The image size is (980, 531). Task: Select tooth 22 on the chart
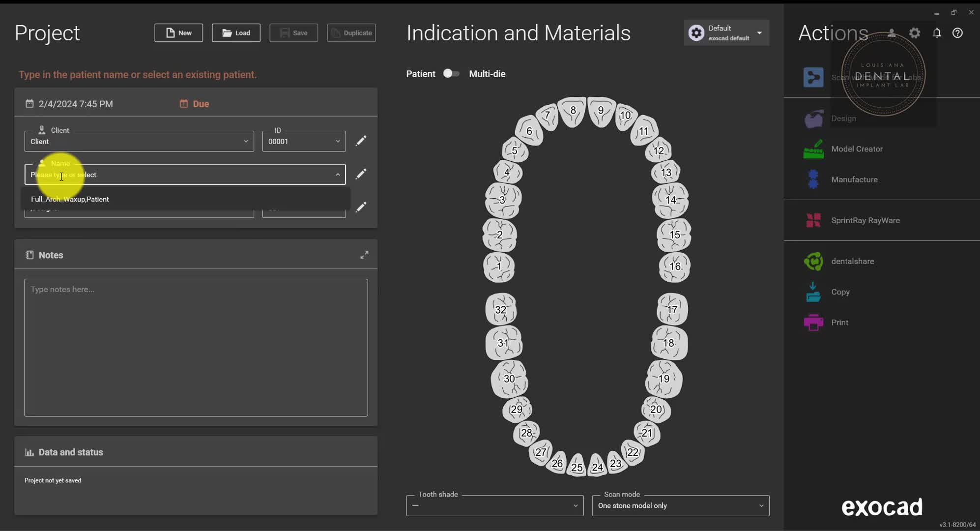pos(633,452)
